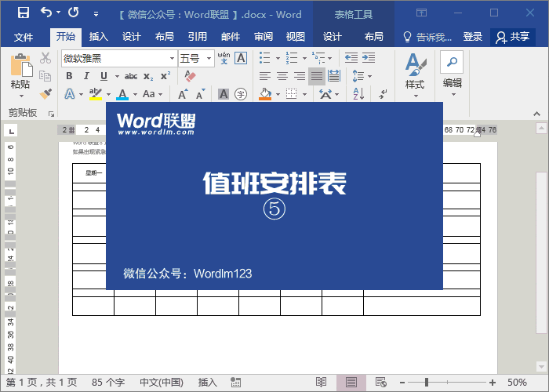The height and width of the screenshot is (392, 549).
Task: Sort with the A-Z sort icon
Action: pyautogui.click(x=358, y=94)
